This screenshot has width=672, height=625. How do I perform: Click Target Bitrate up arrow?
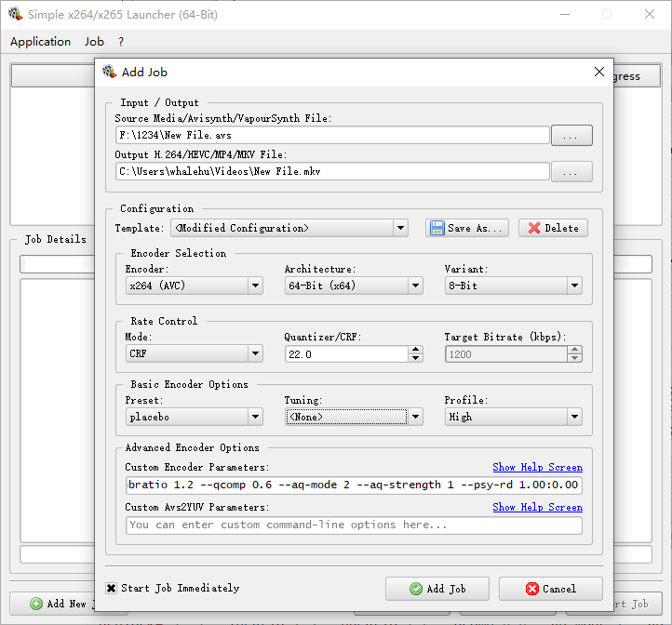(x=574, y=350)
